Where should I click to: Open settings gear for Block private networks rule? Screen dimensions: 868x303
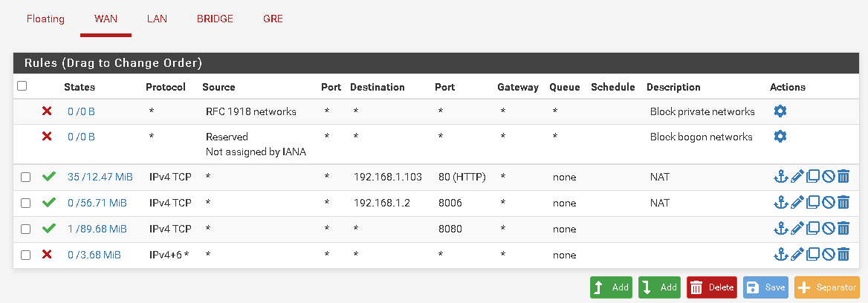(x=780, y=111)
